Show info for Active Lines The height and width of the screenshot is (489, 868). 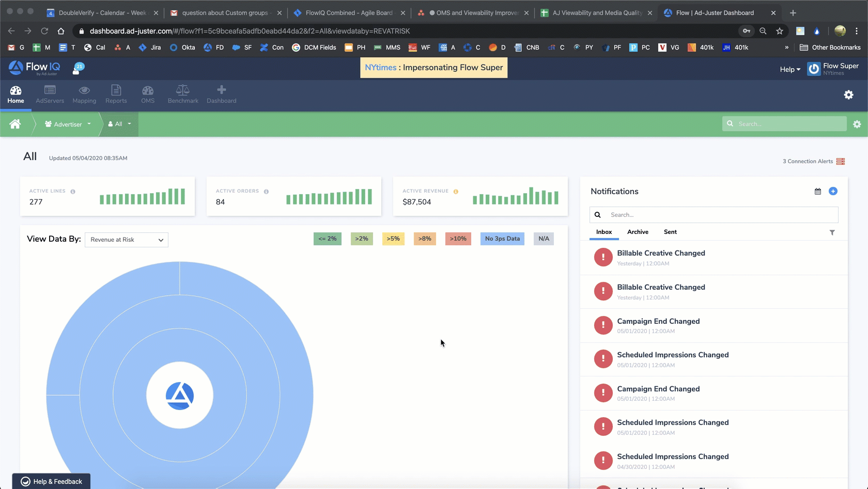point(73,192)
